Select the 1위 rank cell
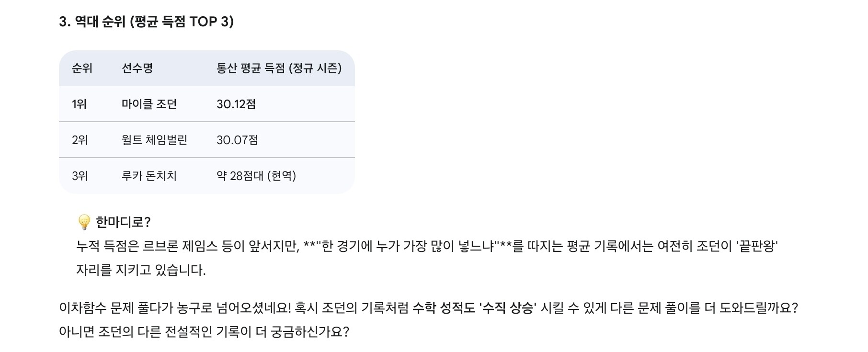This screenshot has height=352, width=868. tap(79, 104)
